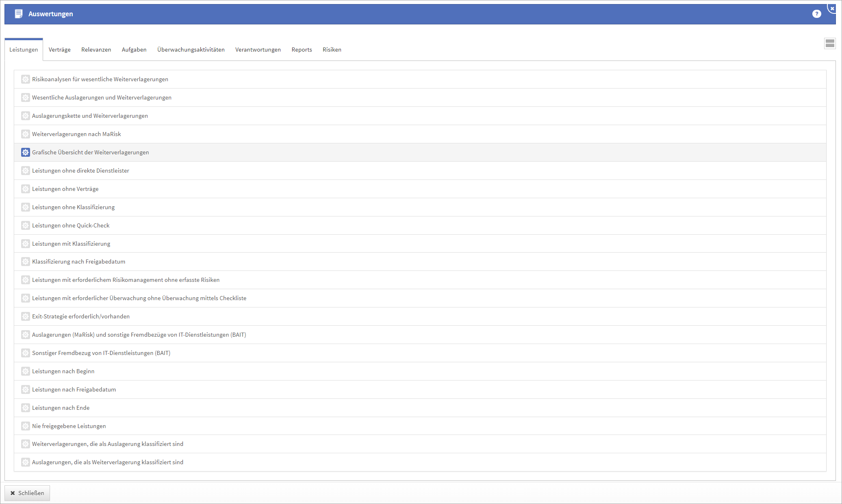This screenshot has height=504, width=842.
Task: Select Auslagerungskette und Weiterverlagerungen row
Action: [90, 116]
